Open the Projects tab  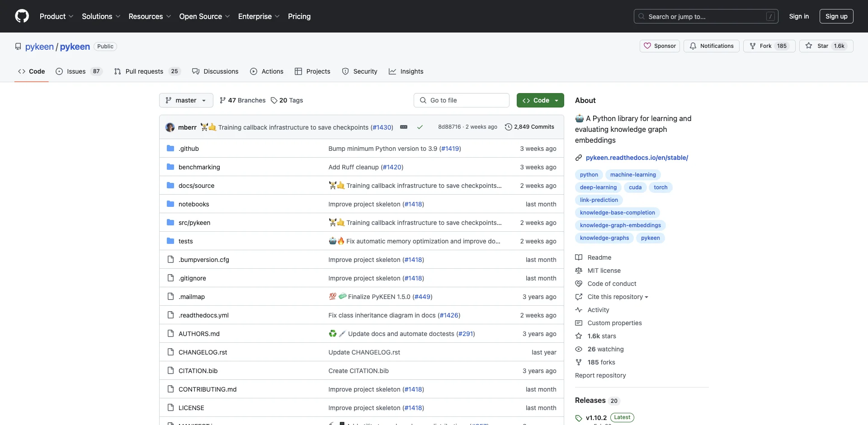(x=312, y=71)
